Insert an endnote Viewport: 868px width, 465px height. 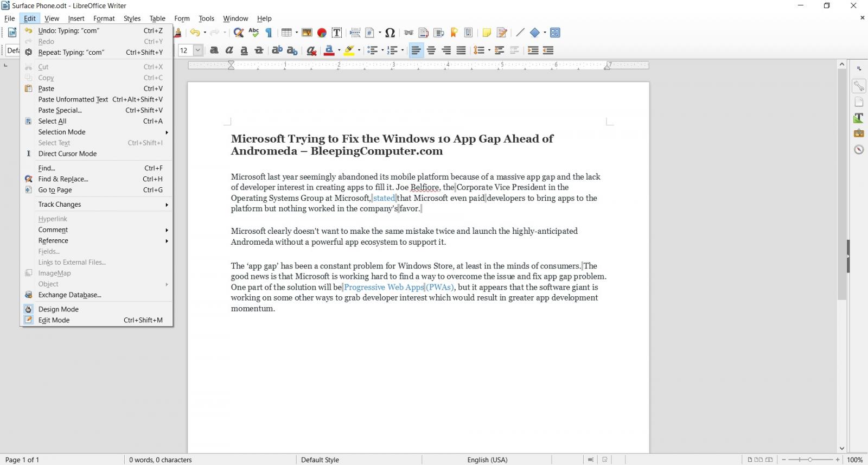pyautogui.click(x=439, y=33)
